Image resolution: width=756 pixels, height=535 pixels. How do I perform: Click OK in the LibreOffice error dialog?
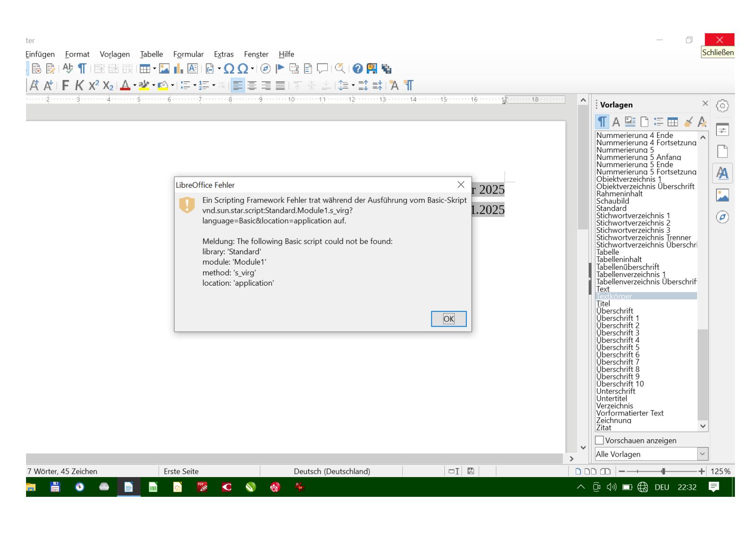448,319
